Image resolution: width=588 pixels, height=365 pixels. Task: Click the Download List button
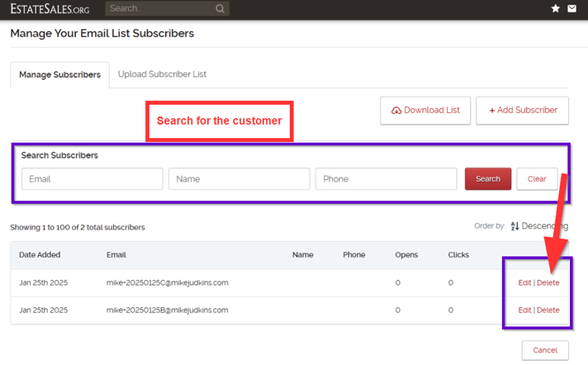coord(425,111)
